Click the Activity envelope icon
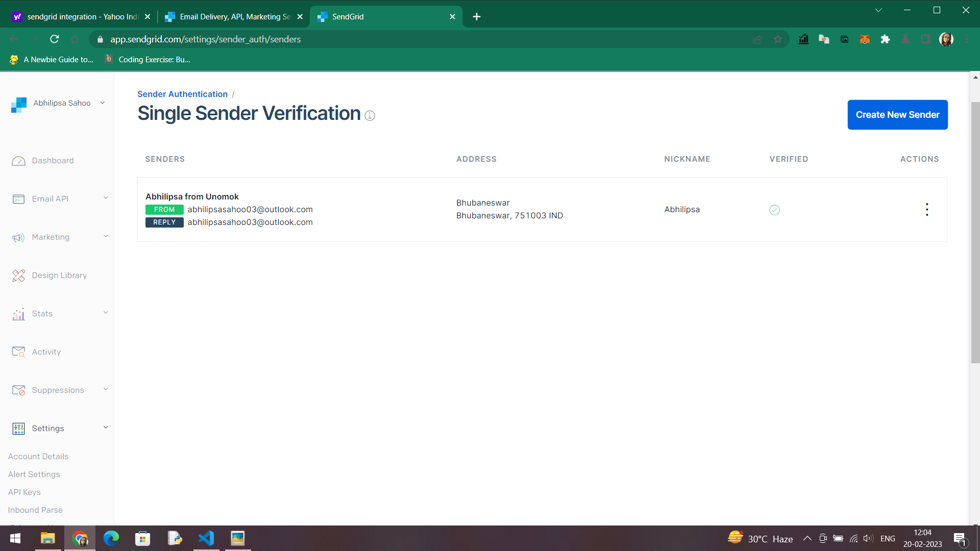This screenshot has height=551, width=980. point(18,352)
